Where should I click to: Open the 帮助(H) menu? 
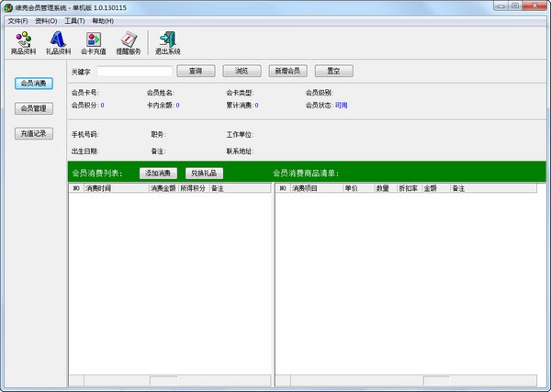tap(103, 20)
